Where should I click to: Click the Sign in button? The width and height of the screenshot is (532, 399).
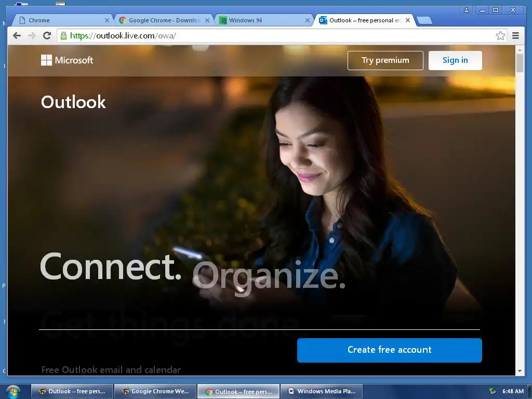[x=455, y=60]
